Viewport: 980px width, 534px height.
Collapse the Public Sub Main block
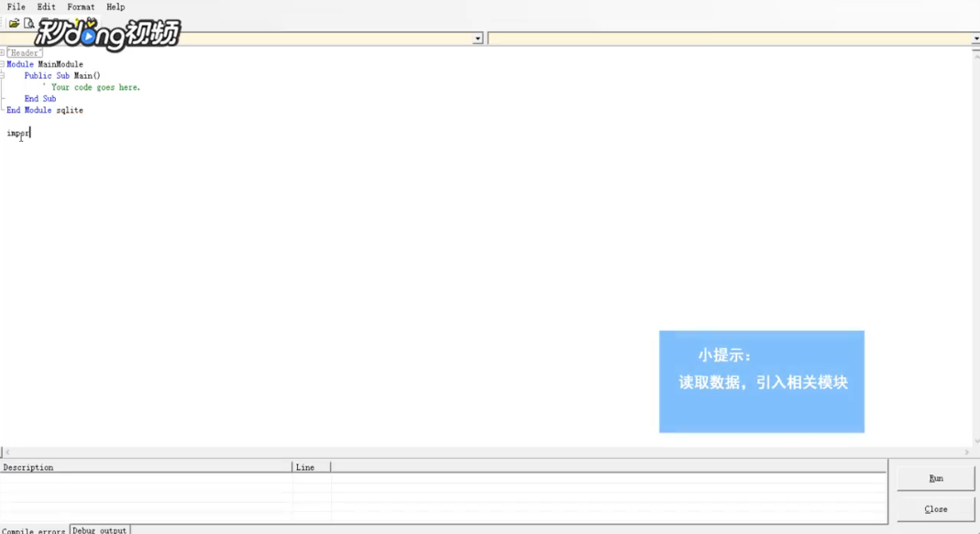click(3, 76)
